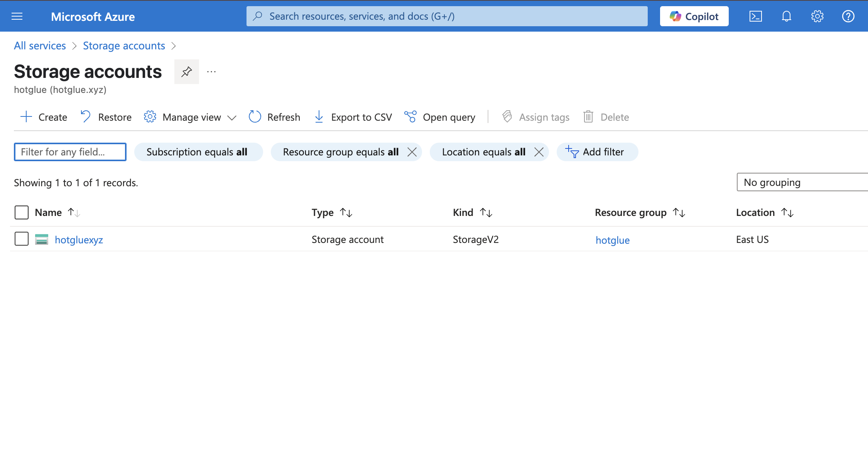The height and width of the screenshot is (455, 868).
Task: Click the Showing 1 to 1 records text
Action: [76, 182]
